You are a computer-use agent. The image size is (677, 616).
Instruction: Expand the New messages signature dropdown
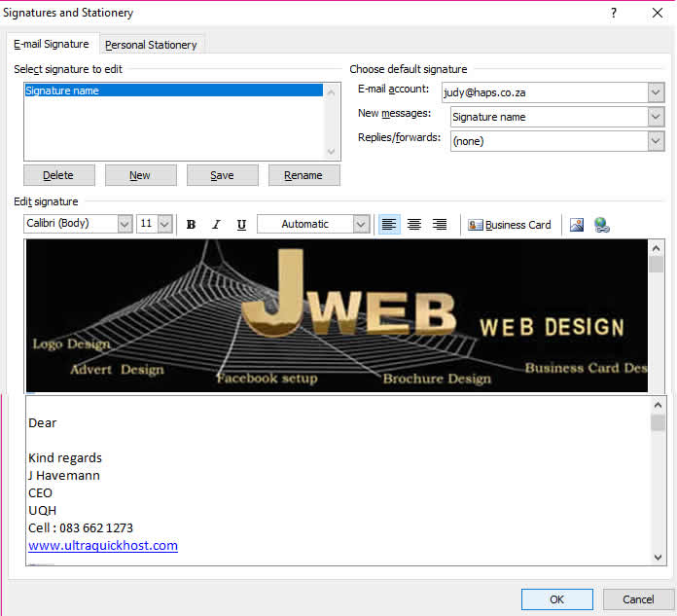656,117
